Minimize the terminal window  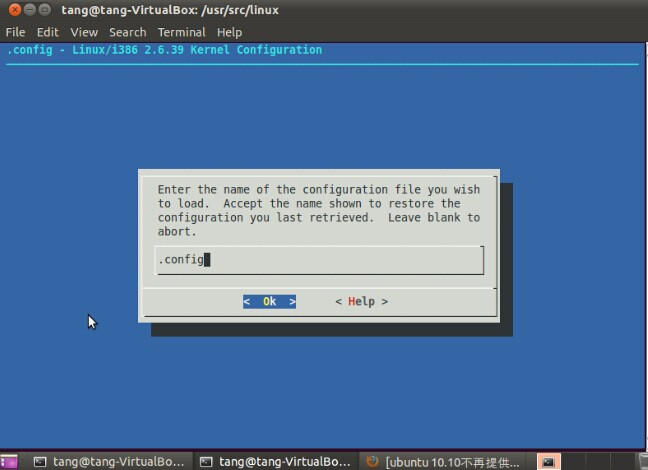pos(31,10)
